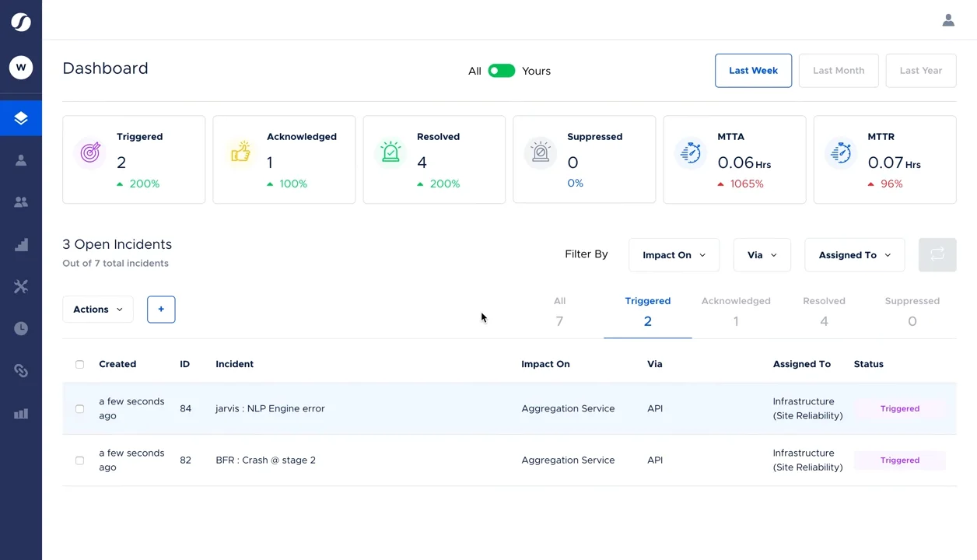Open Integrations via the link sidebar icon
Screen dimensions: 977x560
21,369
